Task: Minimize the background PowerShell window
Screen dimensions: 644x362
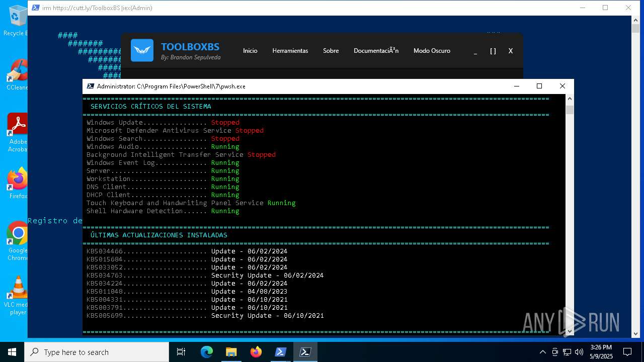Action: point(583,8)
